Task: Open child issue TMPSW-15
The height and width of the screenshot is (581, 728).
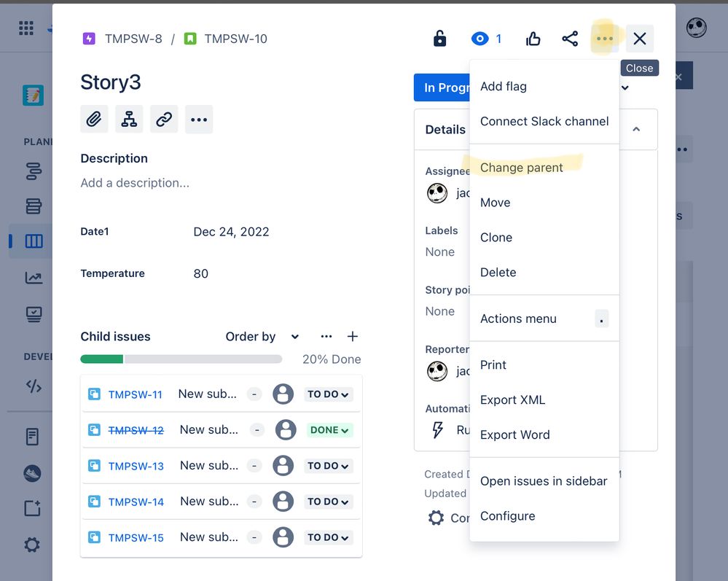Action: click(x=136, y=537)
